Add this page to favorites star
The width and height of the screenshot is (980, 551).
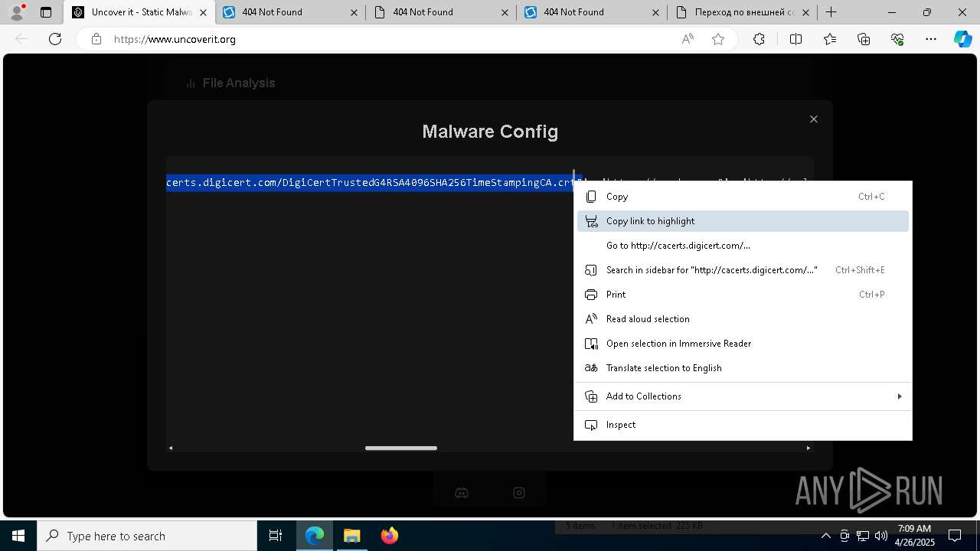(718, 39)
